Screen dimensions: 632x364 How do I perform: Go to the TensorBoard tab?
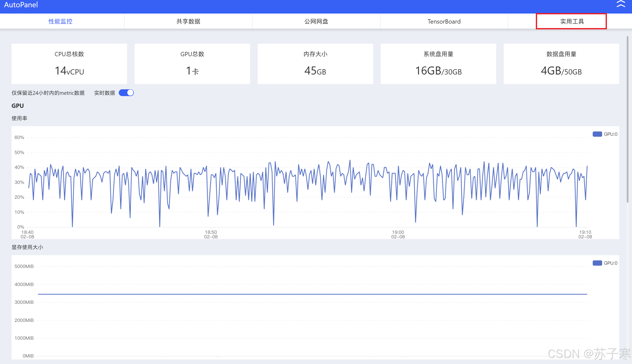(444, 22)
